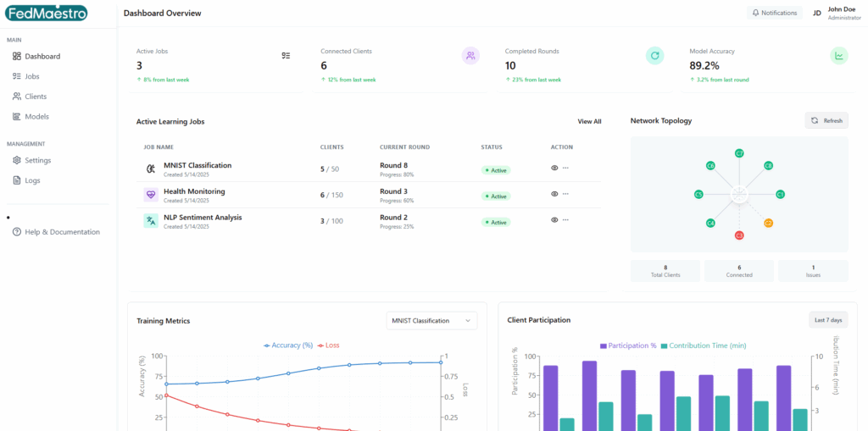View NLP Sentiment Analysis job with eye icon
The height and width of the screenshot is (431, 868).
coord(554,219)
